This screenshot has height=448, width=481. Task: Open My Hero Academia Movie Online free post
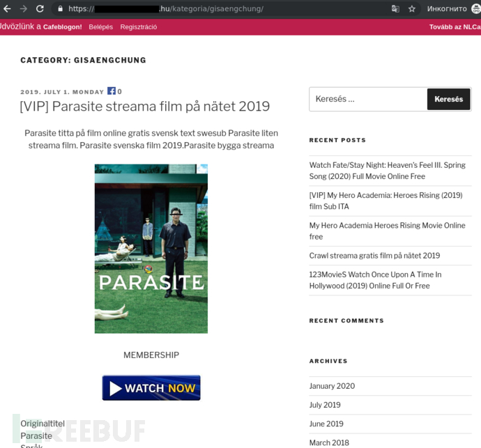(x=387, y=231)
